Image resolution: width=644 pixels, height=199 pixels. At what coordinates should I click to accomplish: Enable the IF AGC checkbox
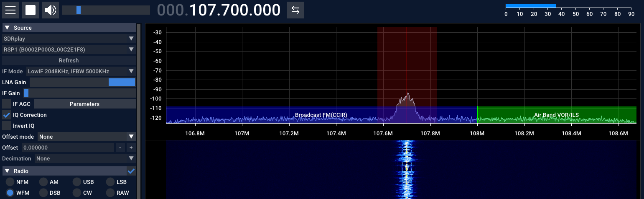[x=7, y=104]
